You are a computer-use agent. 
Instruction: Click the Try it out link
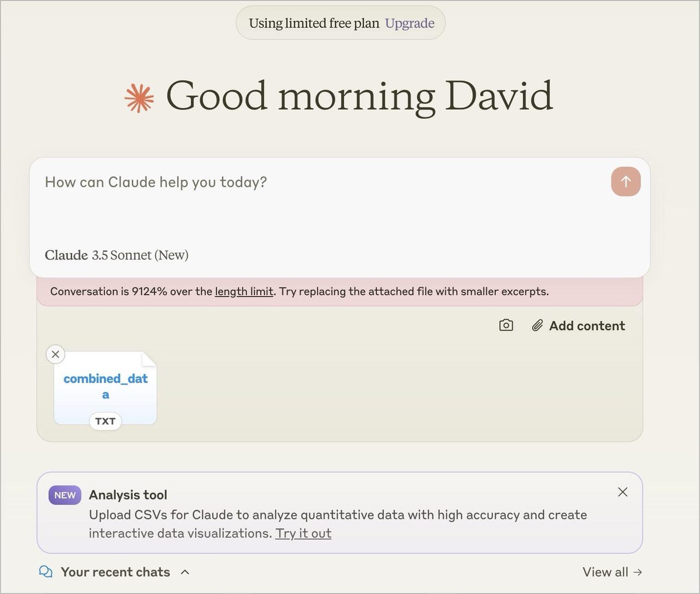click(304, 533)
